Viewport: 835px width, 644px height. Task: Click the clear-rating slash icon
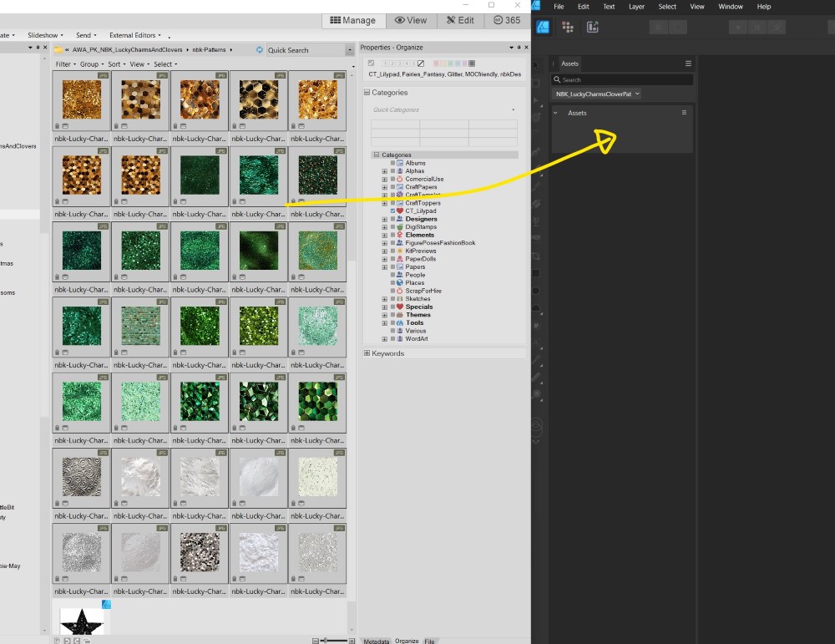coord(421,63)
